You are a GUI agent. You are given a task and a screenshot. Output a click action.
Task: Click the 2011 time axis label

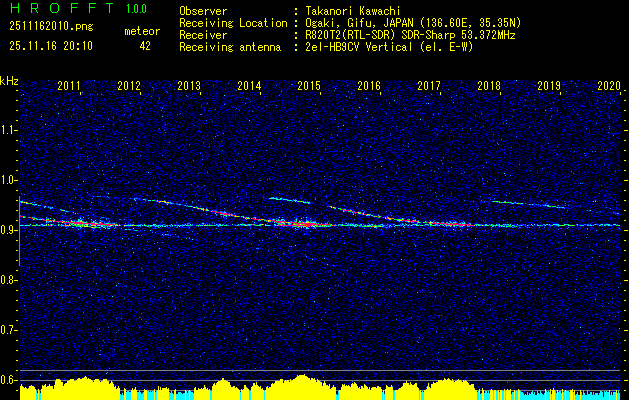[x=69, y=86]
